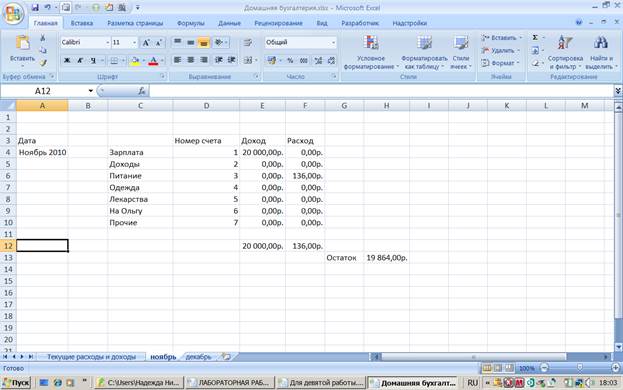623x390 pixels.
Task: Open text orientation options
Action: (220, 42)
